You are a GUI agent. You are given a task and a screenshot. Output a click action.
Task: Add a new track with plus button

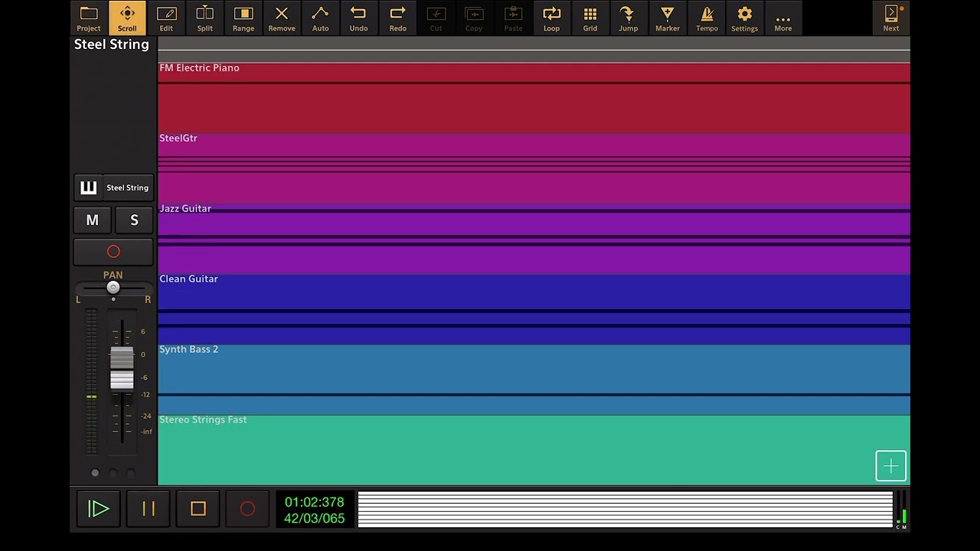[x=891, y=466]
